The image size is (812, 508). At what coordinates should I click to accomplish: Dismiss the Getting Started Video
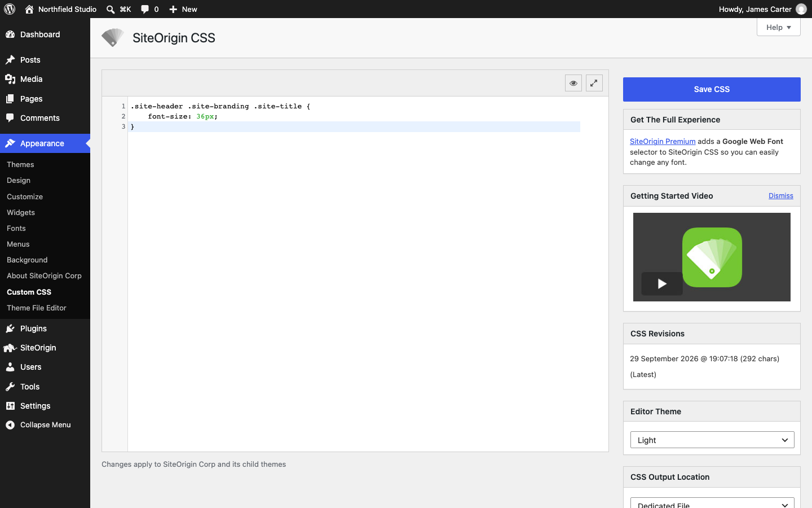(x=781, y=196)
